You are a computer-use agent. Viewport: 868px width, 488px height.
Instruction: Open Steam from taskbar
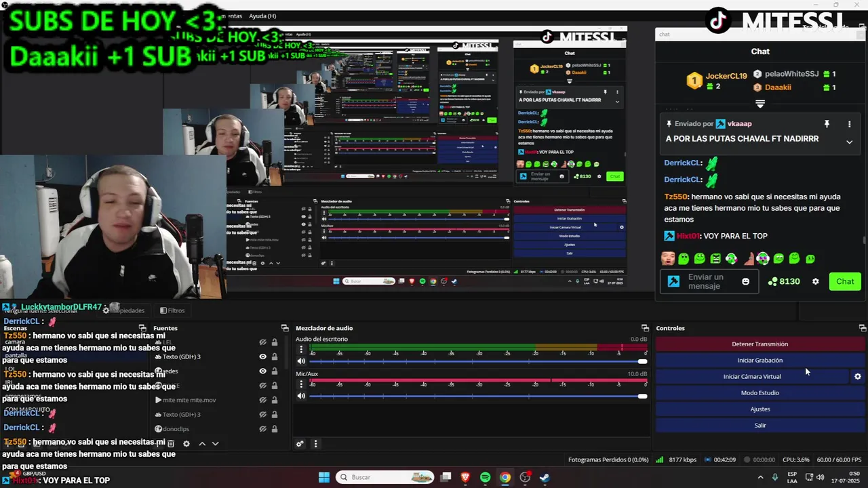click(x=545, y=477)
